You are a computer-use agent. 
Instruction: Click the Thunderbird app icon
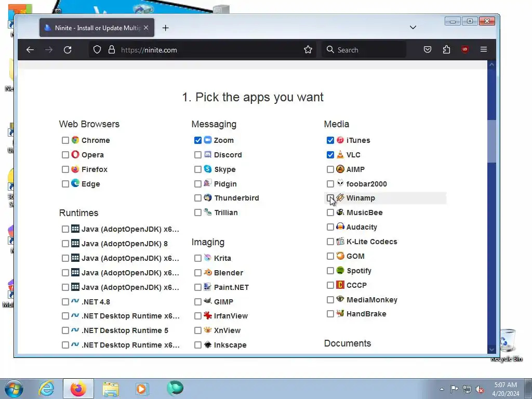pos(208,197)
